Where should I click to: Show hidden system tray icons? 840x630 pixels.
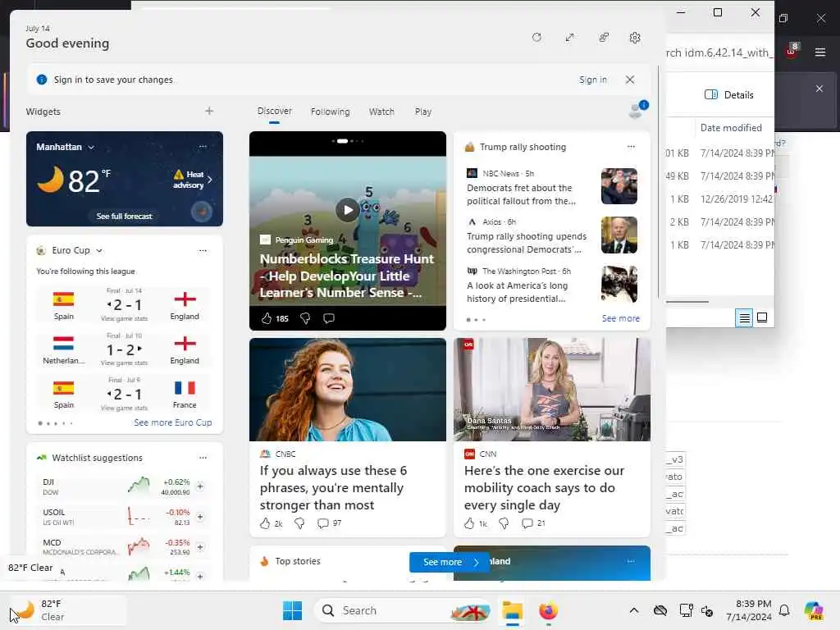tap(634, 610)
